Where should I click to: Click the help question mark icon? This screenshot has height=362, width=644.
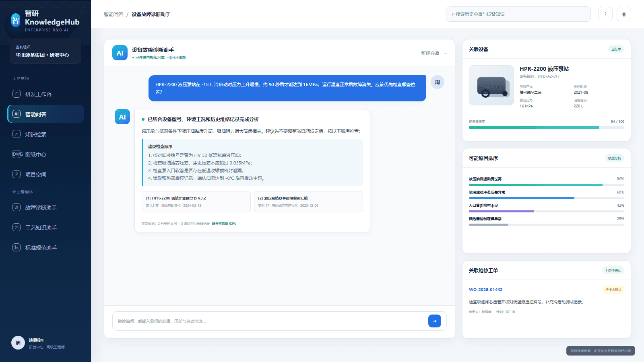click(605, 14)
